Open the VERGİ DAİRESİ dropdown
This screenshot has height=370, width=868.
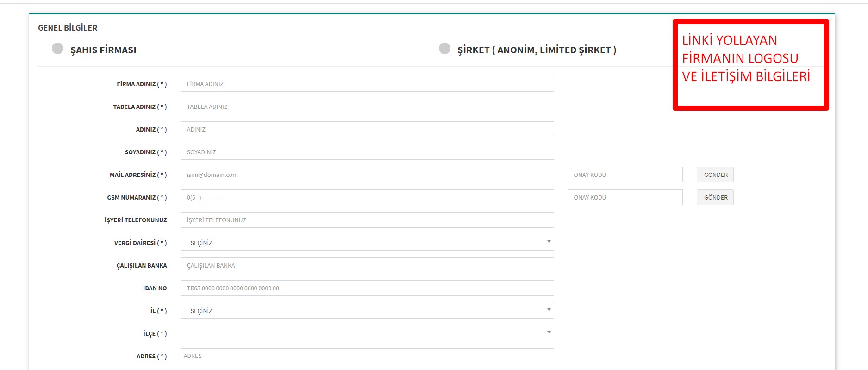click(367, 243)
